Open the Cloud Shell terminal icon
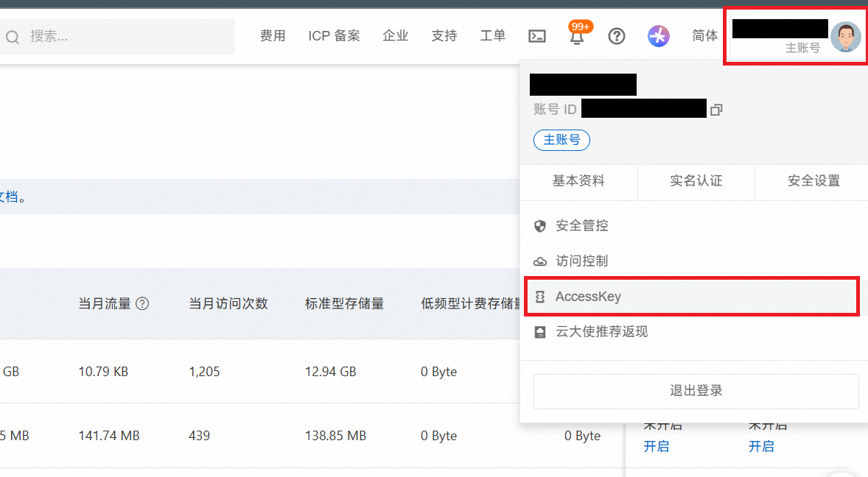The height and width of the screenshot is (477, 868). click(537, 36)
